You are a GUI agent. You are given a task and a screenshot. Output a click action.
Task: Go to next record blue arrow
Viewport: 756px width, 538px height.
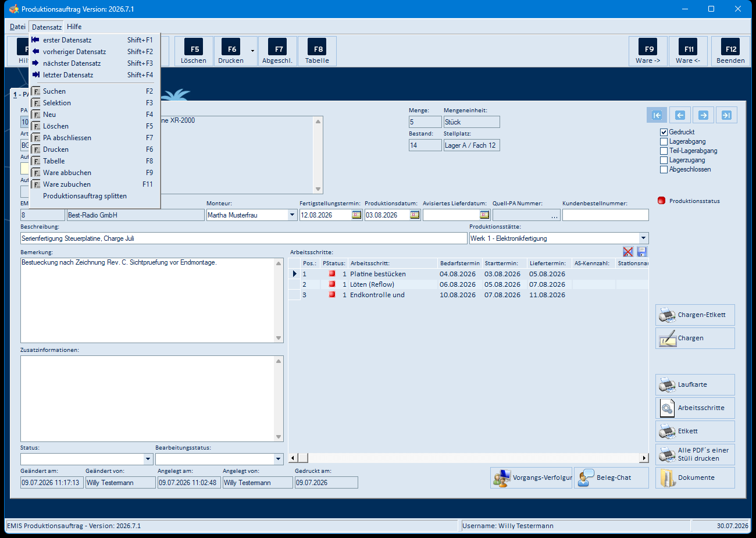coord(703,115)
